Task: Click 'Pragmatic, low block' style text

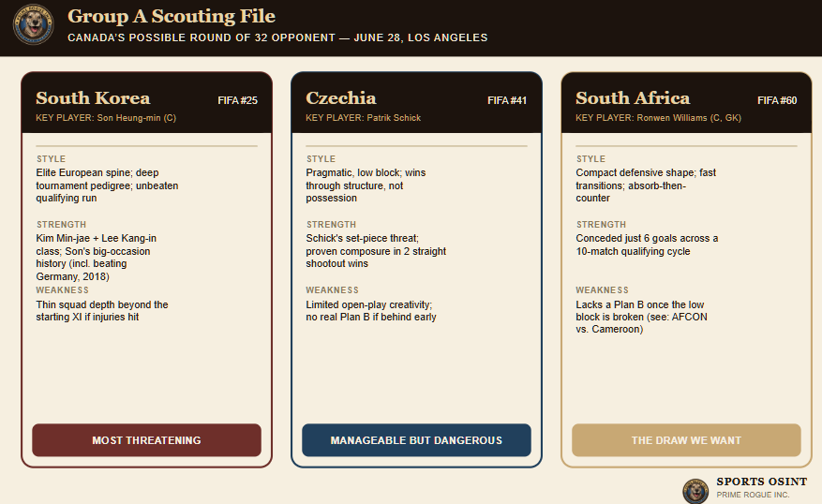Action: [366, 185]
